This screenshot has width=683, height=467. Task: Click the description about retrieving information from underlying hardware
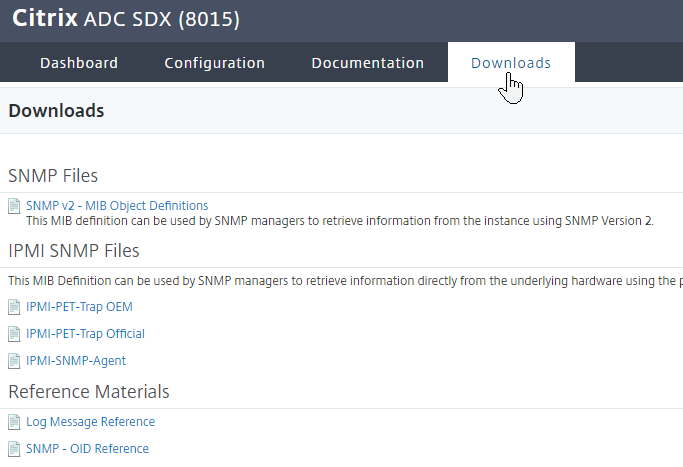pyautogui.click(x=345, y=281)
